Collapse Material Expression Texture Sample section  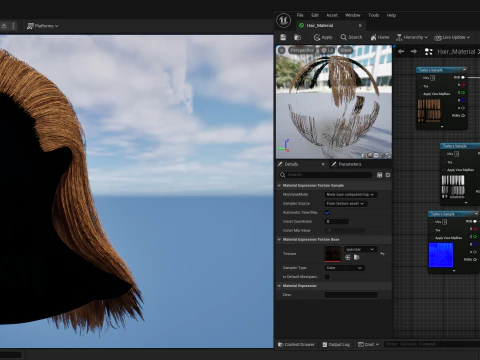pyautogui.click(x=279, y=185)
